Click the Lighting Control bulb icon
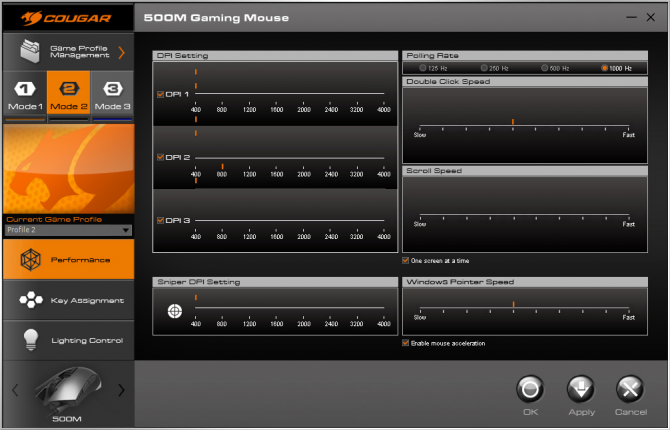 (x=31, y=340)
